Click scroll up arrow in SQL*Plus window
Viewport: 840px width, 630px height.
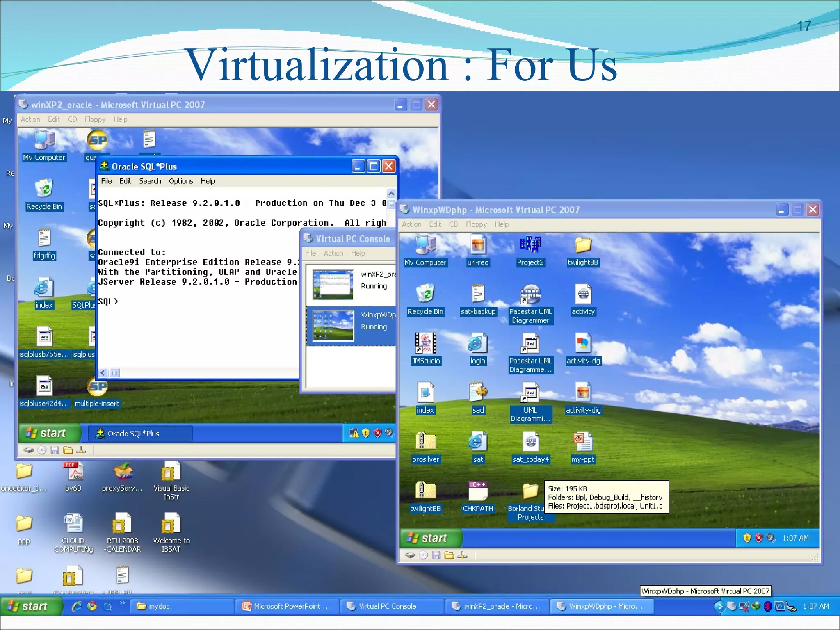tap(391, 194)
